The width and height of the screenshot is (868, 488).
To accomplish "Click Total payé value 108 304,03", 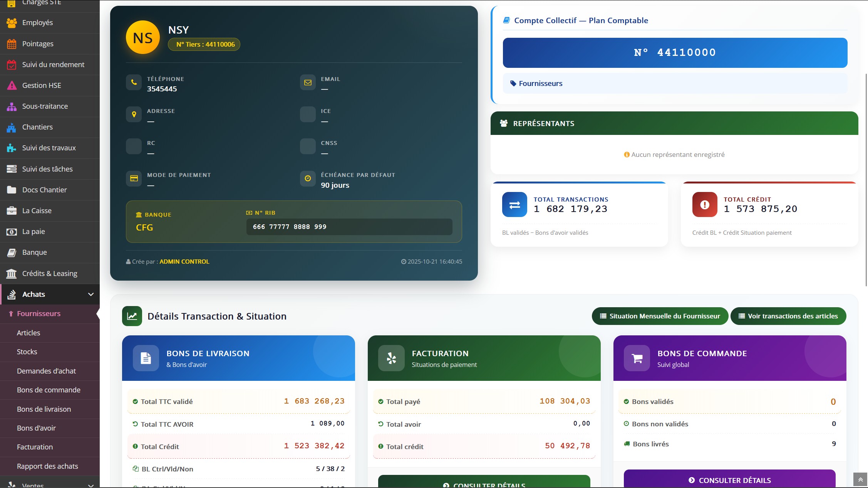I will 565,401.
